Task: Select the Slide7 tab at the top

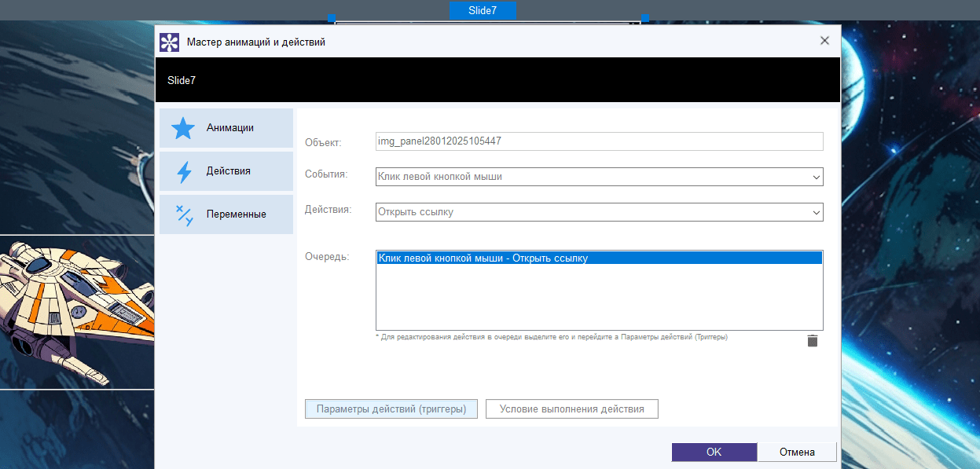Action: click(x=483, y=10)
